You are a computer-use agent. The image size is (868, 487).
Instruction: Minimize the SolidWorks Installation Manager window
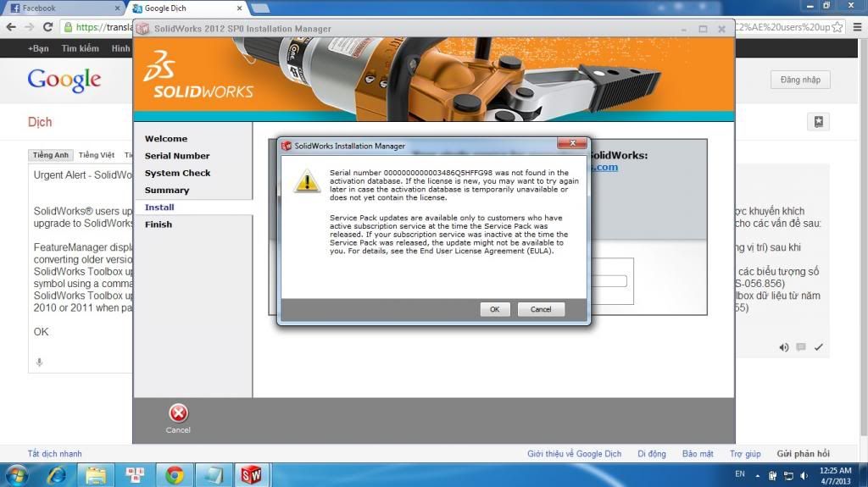(x=684, y=29)
